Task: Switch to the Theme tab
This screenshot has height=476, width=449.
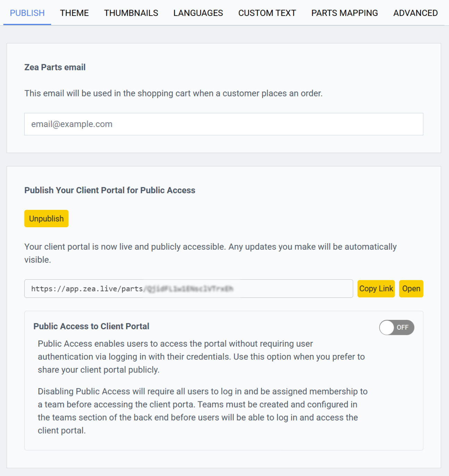Action: point(74,13)
